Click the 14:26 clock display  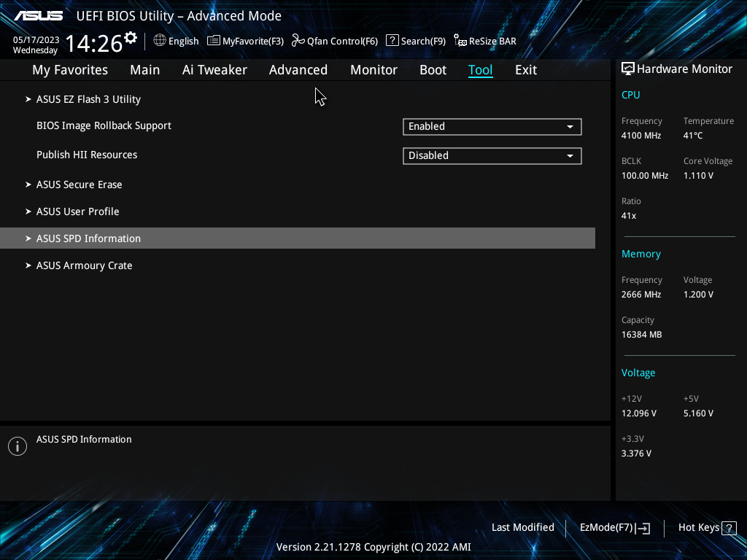point(93,44)
